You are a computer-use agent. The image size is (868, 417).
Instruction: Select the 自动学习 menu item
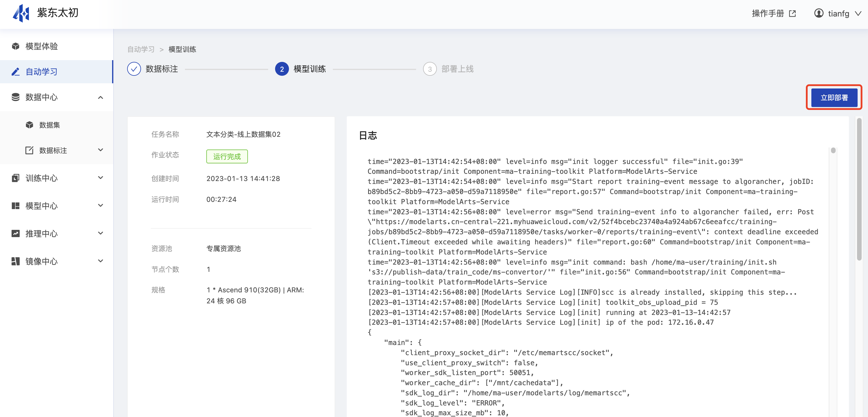[x=57, y=71]
